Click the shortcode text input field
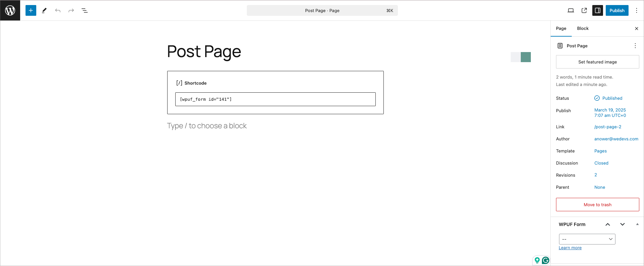Viewport: 644px width, 266px height. pyautogui.click(x=275, y=99)
